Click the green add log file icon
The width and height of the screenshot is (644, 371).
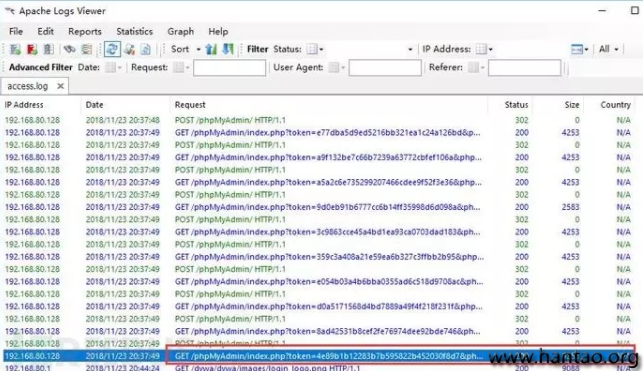15,49
